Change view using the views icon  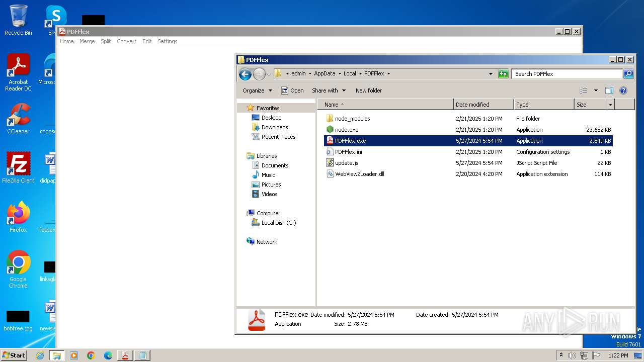click(x=584, y=90)
